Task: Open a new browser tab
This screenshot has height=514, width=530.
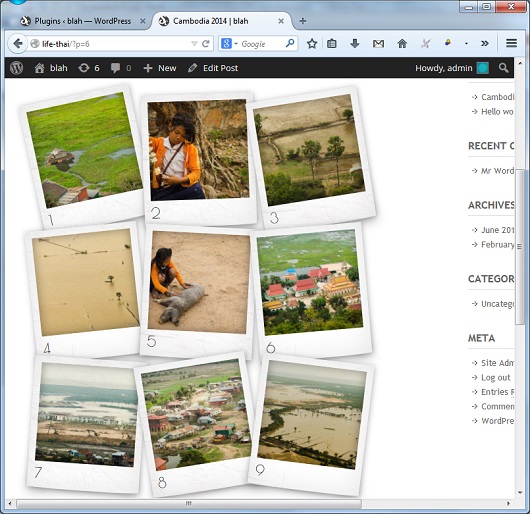Action: (303, 21)
